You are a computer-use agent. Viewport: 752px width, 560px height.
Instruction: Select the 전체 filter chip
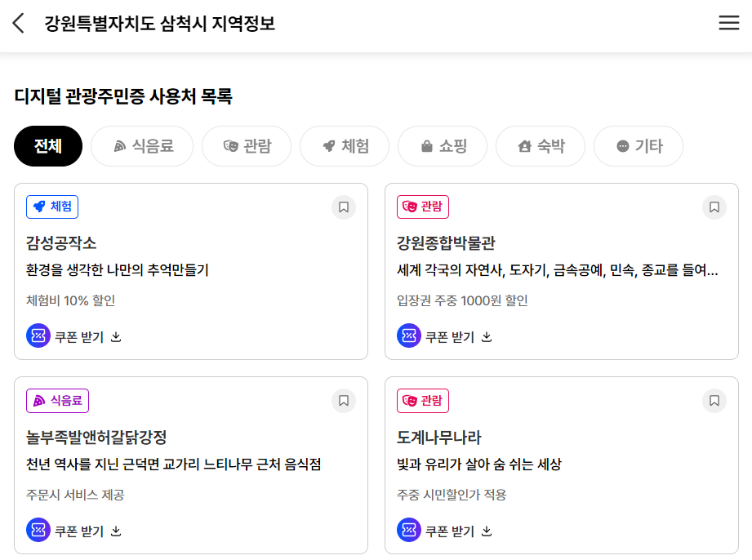[x=47, y=146]
